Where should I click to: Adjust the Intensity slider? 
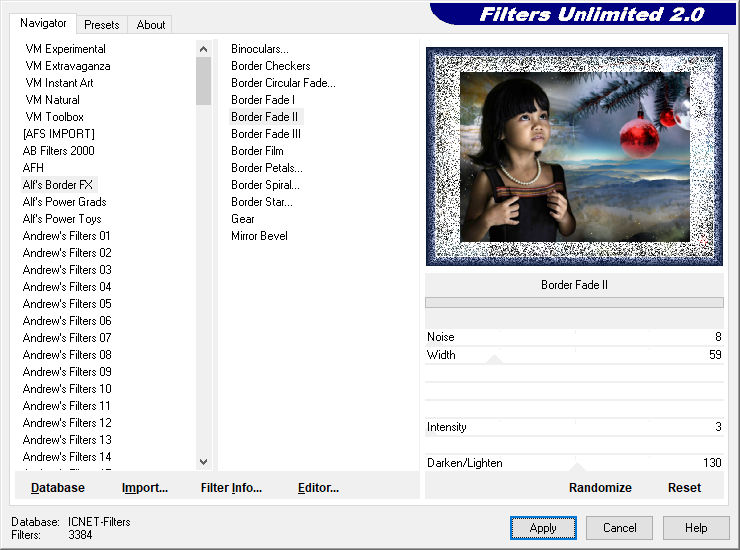(x=574, y=427)
